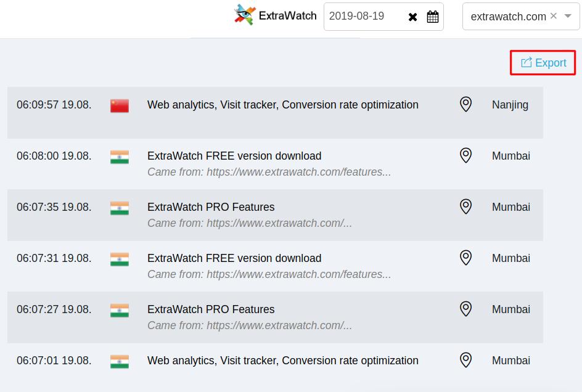
Task: Click timestamp 06:07:01 19.08.
Action: (54, 361)
